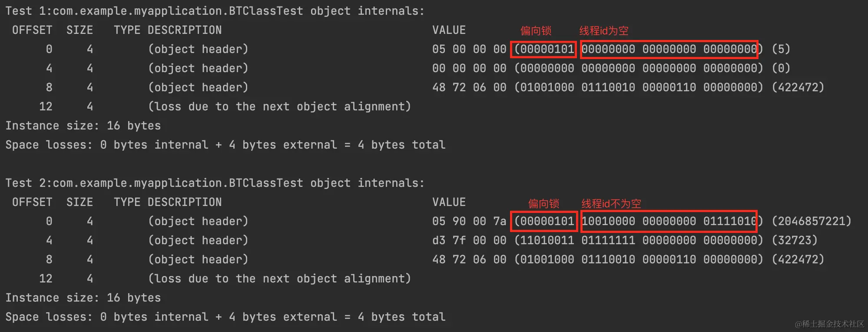Click the VALUE column header in Test 2
Screen dimensions: 868x332
click(x=449, y=202)
